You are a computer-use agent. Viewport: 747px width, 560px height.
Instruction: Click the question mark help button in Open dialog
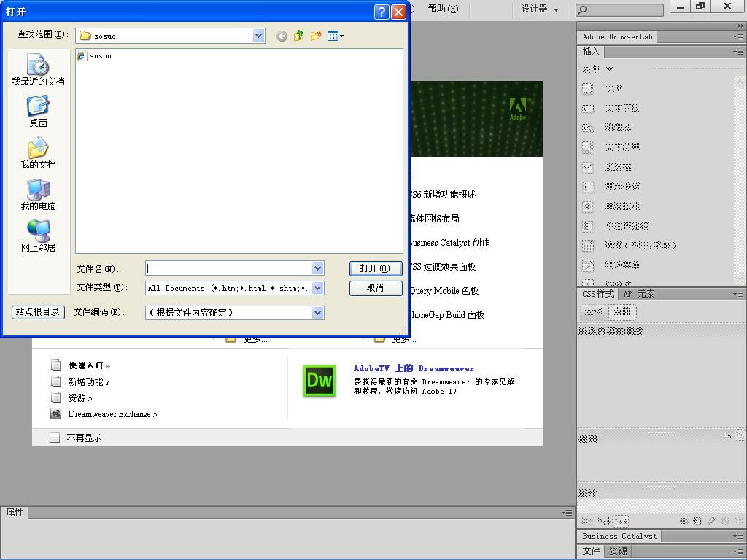(382, 12)
